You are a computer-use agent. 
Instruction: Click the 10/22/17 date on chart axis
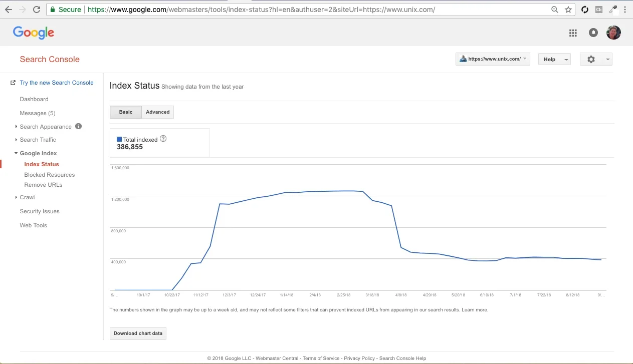pyautogui.click(x=172, y=295)
